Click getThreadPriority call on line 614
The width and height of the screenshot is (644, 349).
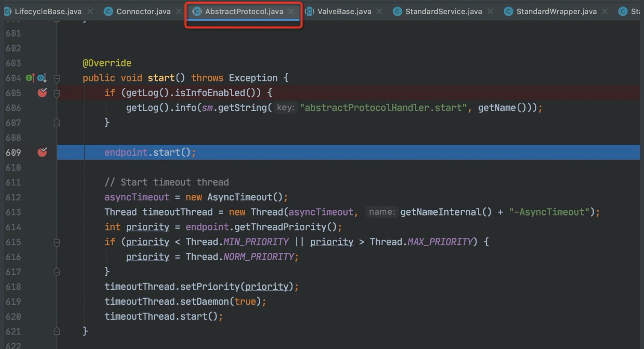[x=280, y=227]
